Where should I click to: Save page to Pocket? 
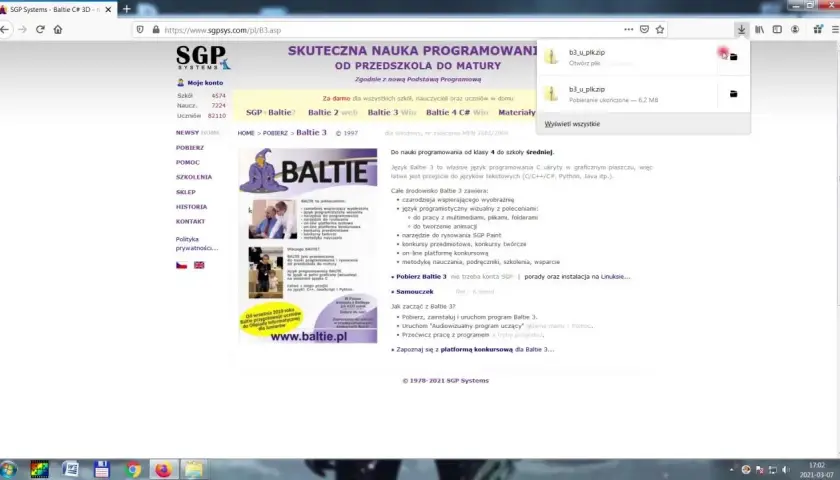(644, 29)
